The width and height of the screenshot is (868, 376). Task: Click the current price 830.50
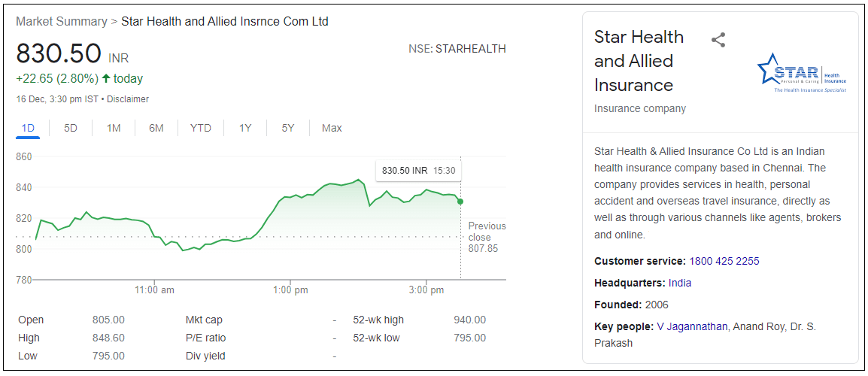[59, 53]
